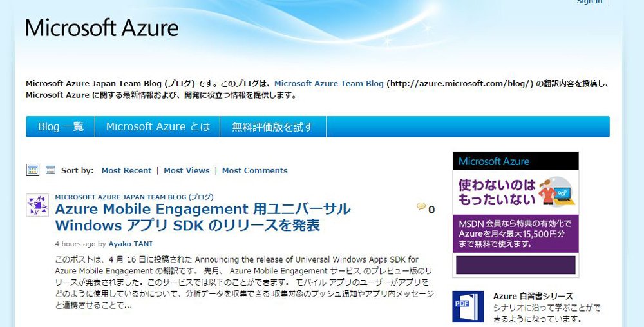The height and width of the screenshot is (327, 644).
Task: Open the Microsoft Azure とは tab
Action: (158, 126)
